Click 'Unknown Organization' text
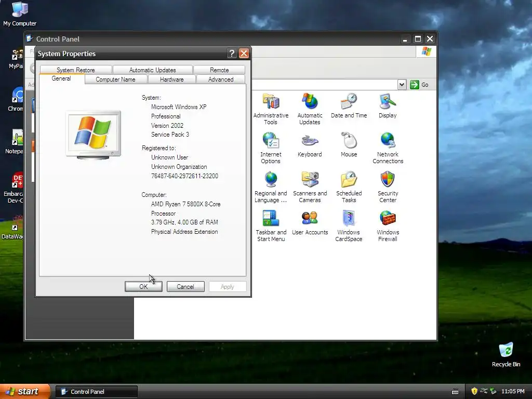Screen dimensions: 532x399 [179, 167]
